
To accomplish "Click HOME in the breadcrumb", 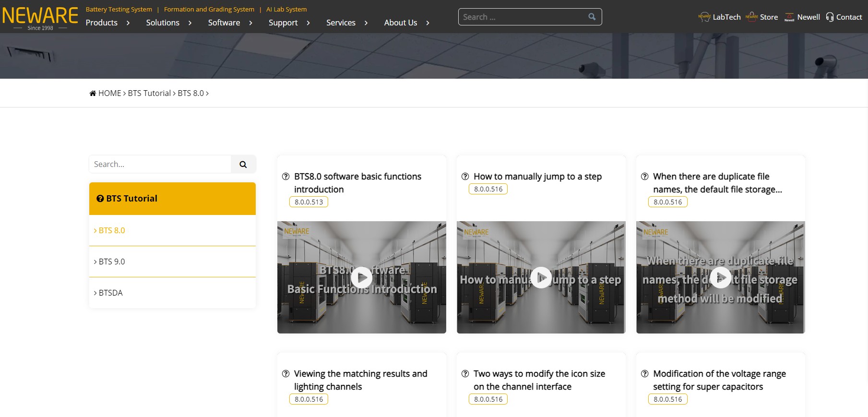I will click(110, 93).
